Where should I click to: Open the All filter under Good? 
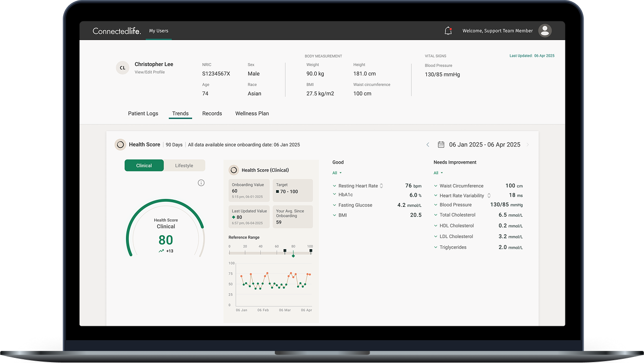(337, 173)
